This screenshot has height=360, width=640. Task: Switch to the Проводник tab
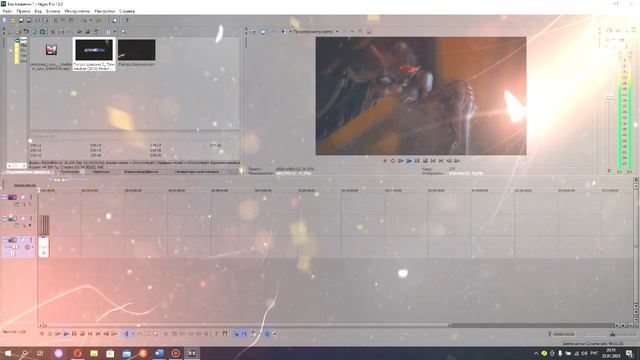70,172
